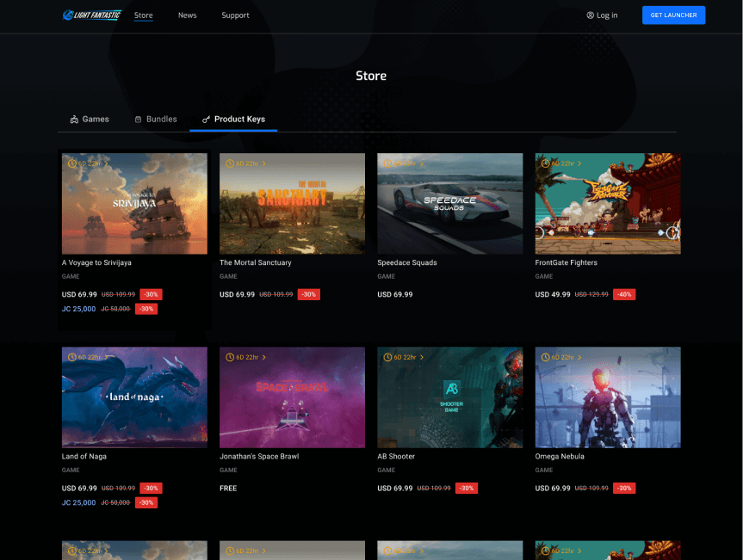Open the Support nav item

(235, 15)
